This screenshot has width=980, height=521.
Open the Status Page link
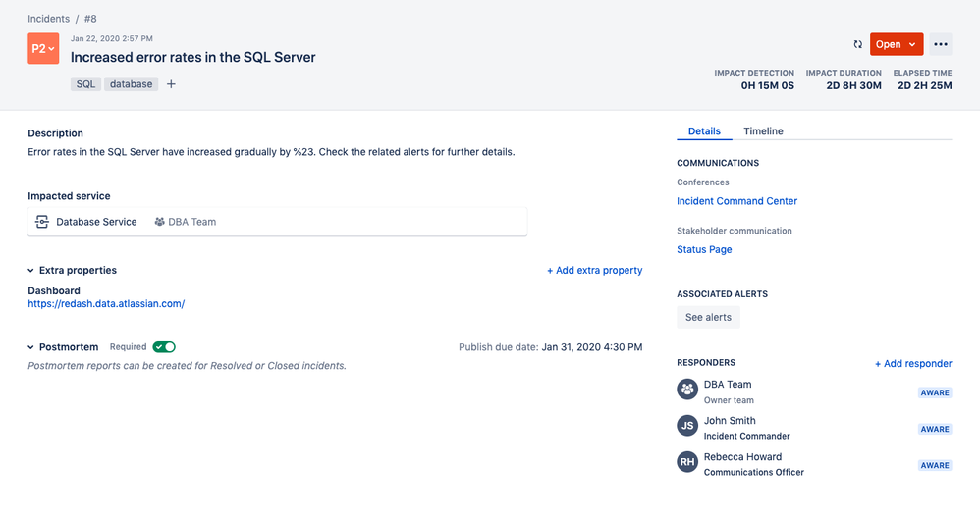click(x=704, y=249)
